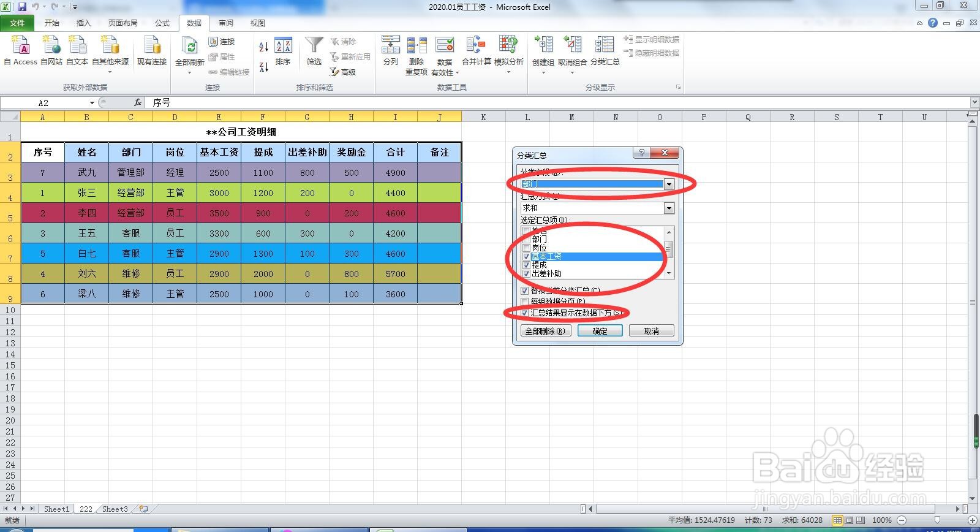
Task: Sort descending Z to A
Action: coord(263,67)
